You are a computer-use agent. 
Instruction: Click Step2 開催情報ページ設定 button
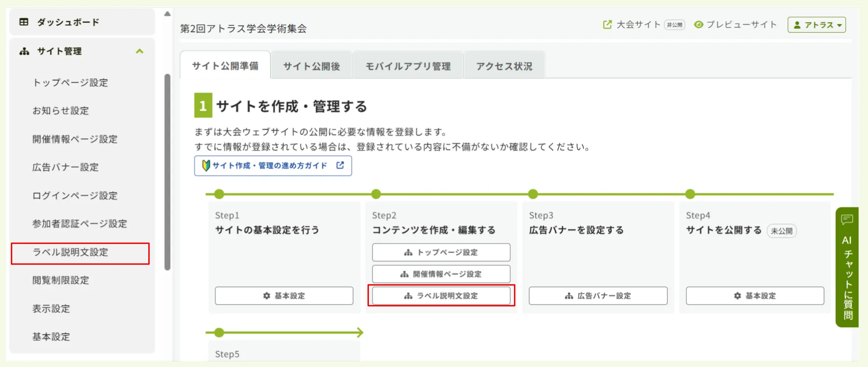point(441,274)
